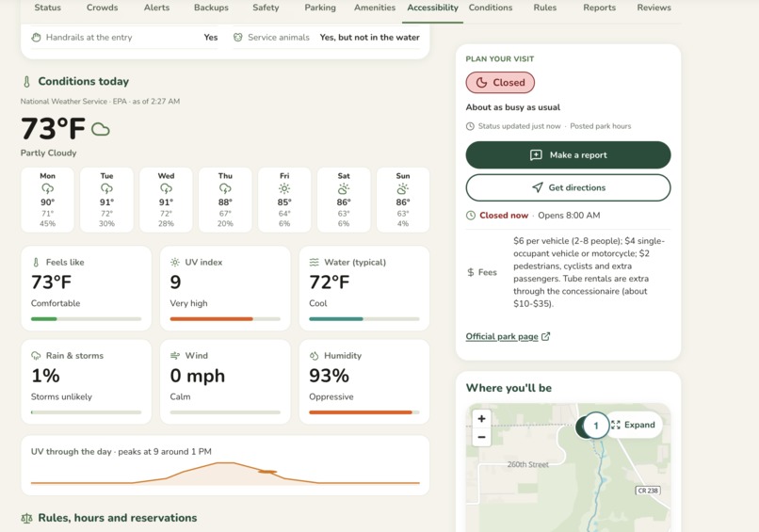Click the Water waves icon
The image size is (759, 532).
(x=315, y=263)
